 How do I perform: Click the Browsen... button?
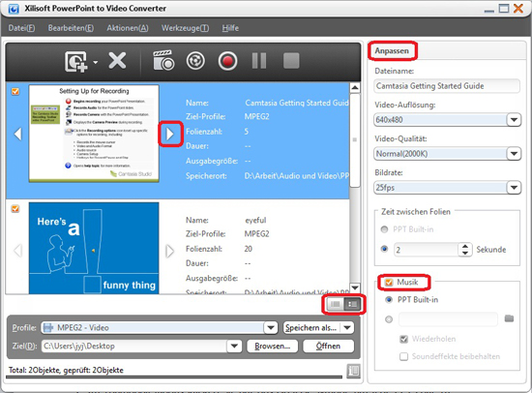[x=273, y=347]
